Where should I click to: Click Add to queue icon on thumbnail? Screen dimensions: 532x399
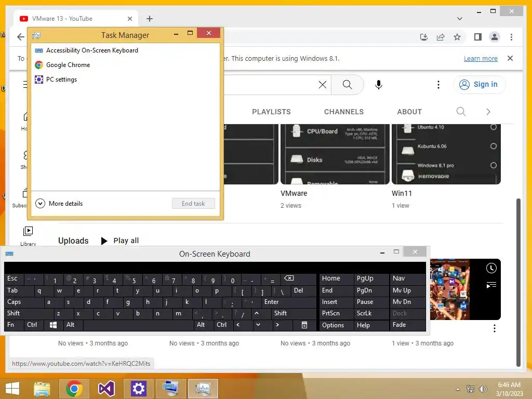(x=491, y=285)
